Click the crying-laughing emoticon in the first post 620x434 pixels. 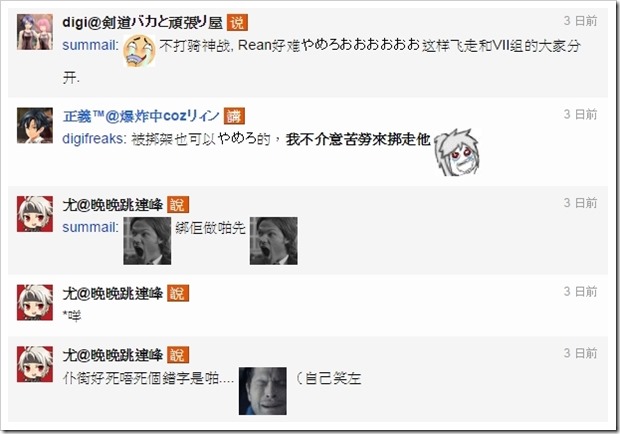click(139, 50)
